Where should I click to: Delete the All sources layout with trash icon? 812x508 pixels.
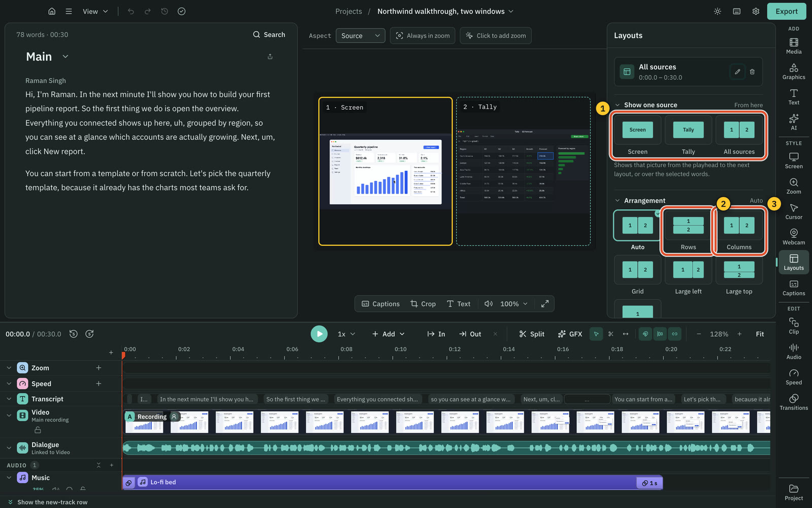coord(752,72)
